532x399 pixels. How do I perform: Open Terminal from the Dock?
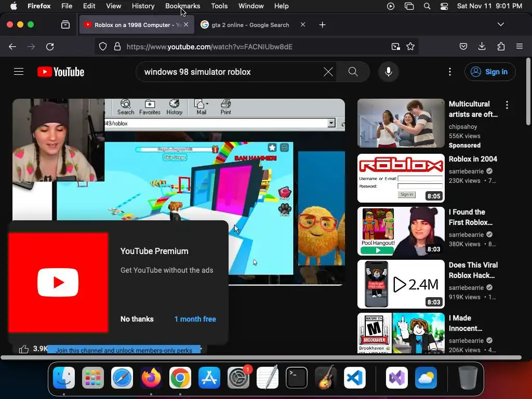click(x=297, y=378)
